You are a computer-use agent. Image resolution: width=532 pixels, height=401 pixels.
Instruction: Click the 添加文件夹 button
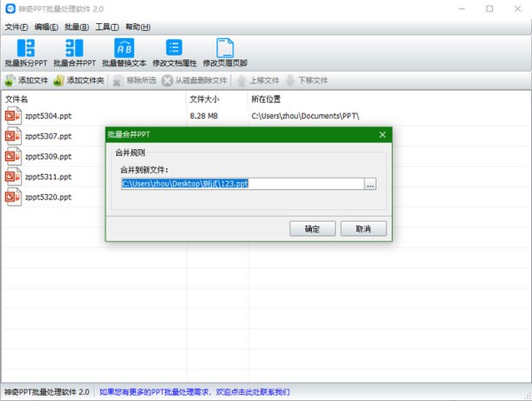pos(79,81)
